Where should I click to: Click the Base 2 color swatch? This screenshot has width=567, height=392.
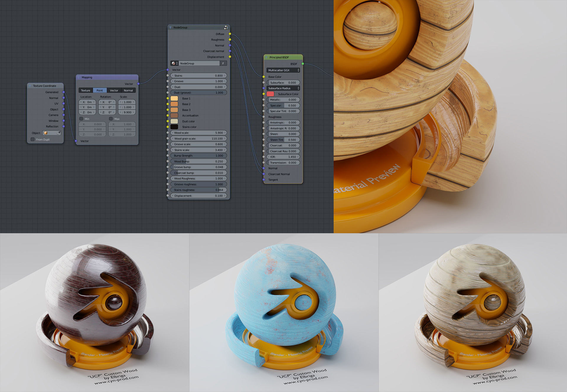[174, 104]
